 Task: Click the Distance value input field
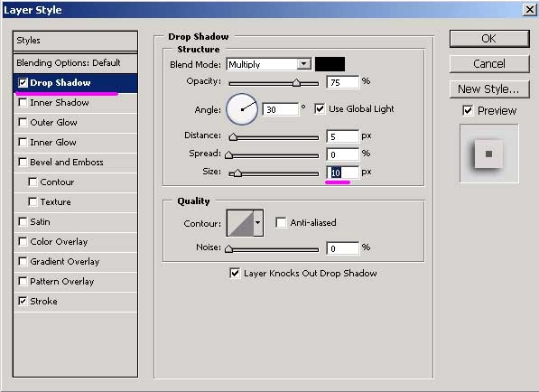click(342, 136)
